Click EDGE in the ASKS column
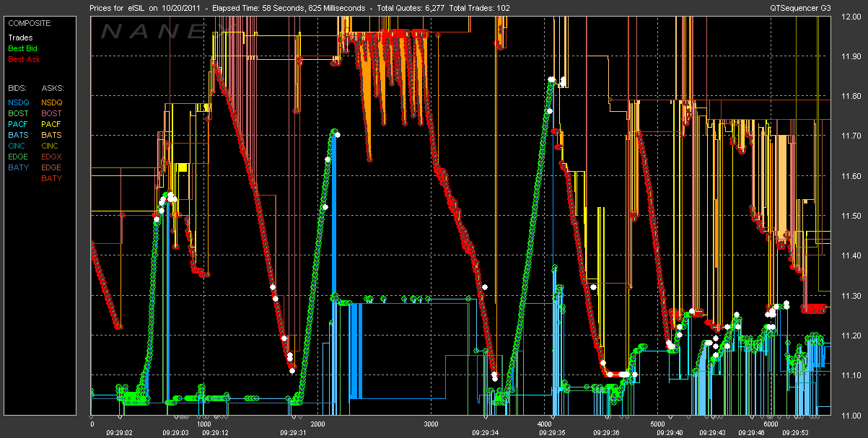Screen dimensions: 868x438 tap(52, 167)
